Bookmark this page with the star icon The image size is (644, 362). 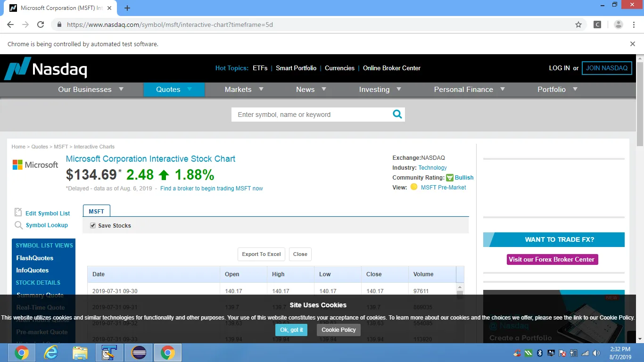pyautogui.click(x=578, y=25)
